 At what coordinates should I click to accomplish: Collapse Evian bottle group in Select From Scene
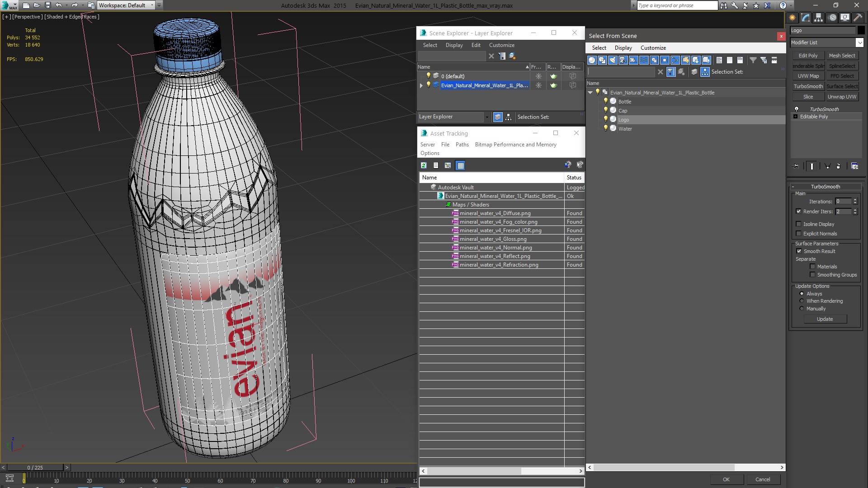[x=590, y=93]
